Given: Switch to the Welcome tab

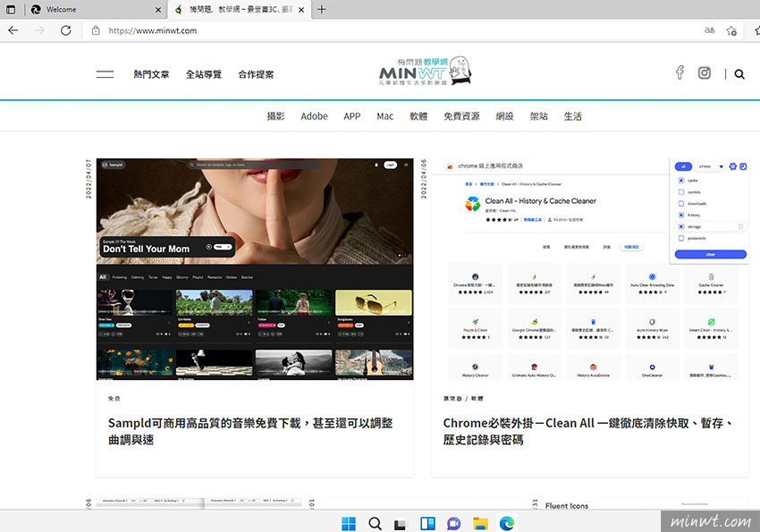Looking at the screenshot, I should pyautogui.click(x=96, y=9).
